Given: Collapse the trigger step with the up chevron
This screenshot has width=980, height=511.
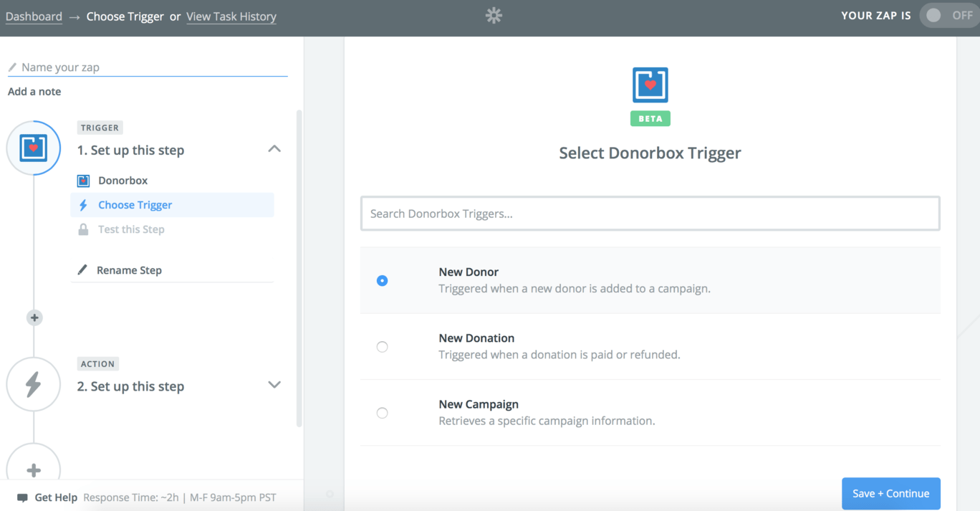Looking at the screenshot, I should [274, 149].
